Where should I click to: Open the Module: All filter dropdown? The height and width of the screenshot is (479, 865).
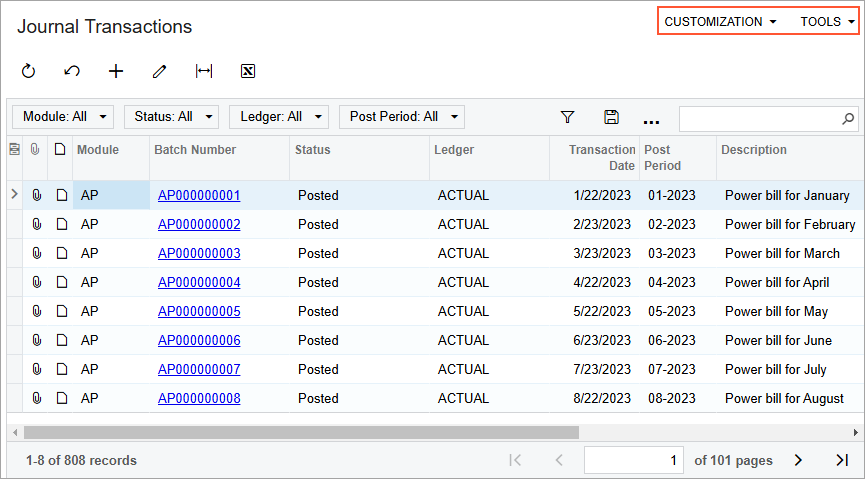(x=62, y=117)
